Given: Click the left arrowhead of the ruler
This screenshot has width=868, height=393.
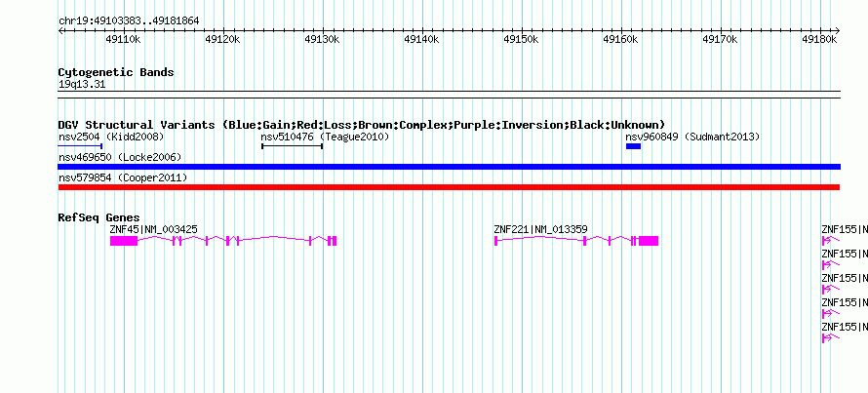Looking at the screenshot, I should tap(60, 30).
